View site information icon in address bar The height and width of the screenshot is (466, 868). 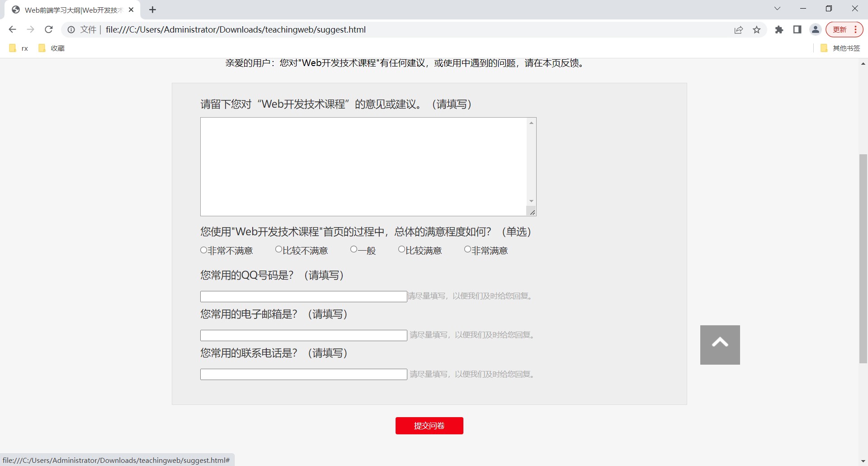(71, 30)
